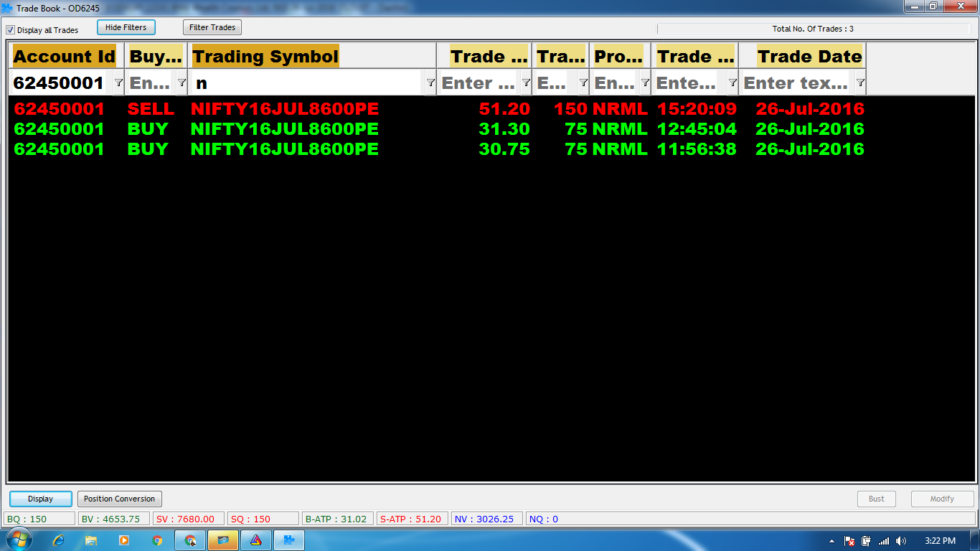Check the network signal tray icon
This screenshot has height=551, width=980.
coord(884,541)
